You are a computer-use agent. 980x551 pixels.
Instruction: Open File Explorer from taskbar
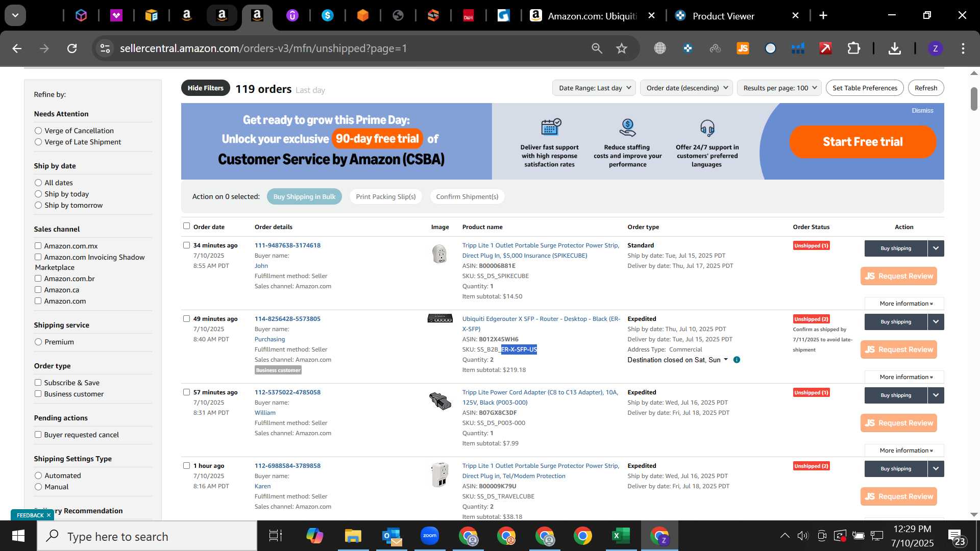(353, 536)
